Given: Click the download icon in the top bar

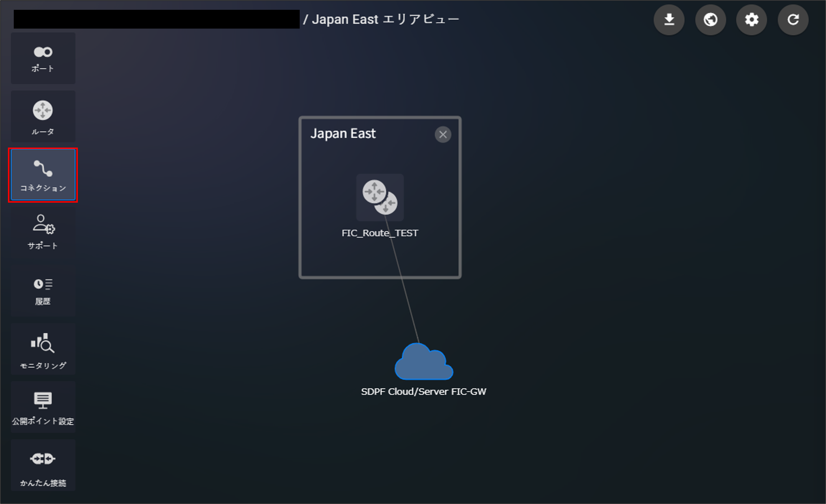Looking at the screenshot, I should click(x=669, y=19).
